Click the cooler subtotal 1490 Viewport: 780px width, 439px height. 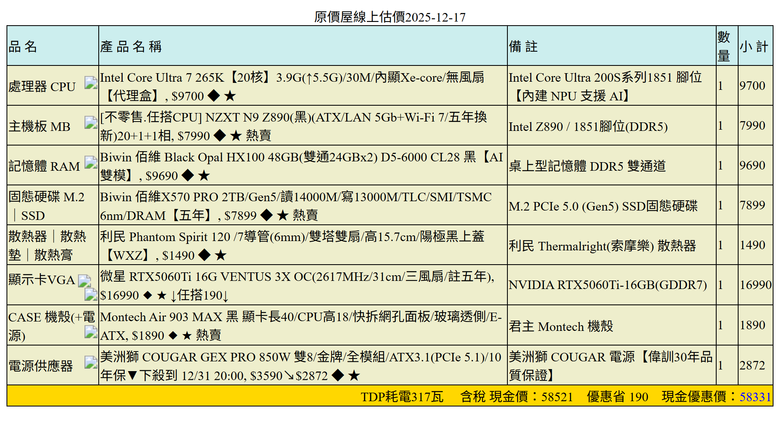[752, 245]
